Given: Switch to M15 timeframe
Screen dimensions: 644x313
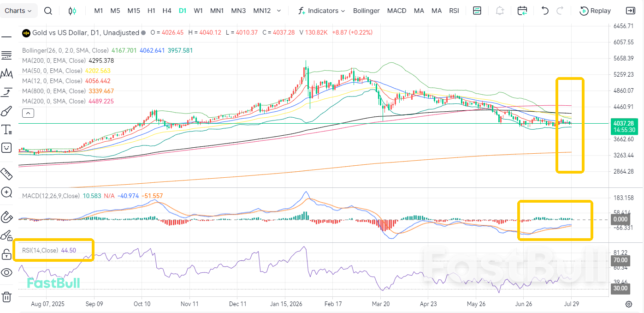Looking at the screenshot, I should [134, 11].
